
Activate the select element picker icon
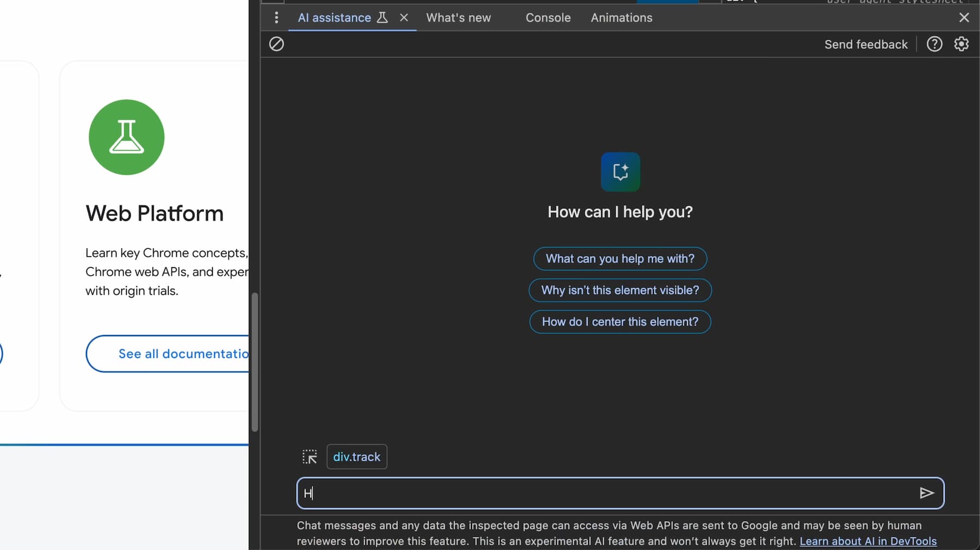coord(310,457)
